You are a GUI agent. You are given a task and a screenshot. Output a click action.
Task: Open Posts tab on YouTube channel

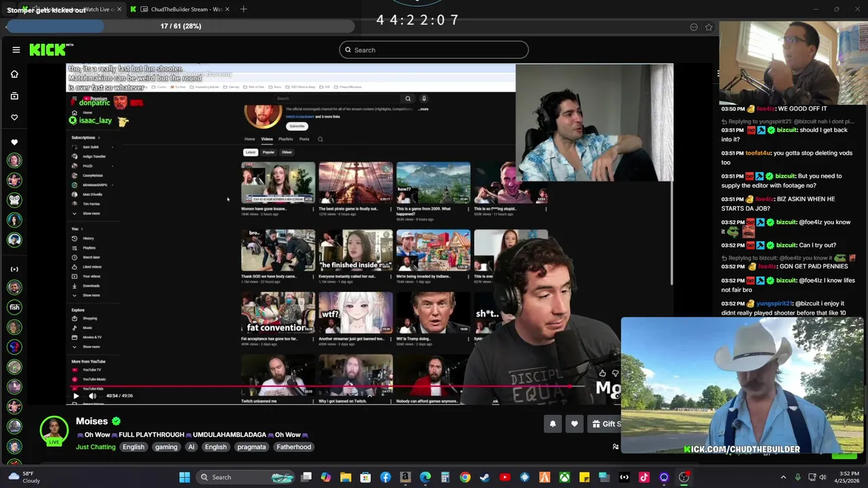304,139
